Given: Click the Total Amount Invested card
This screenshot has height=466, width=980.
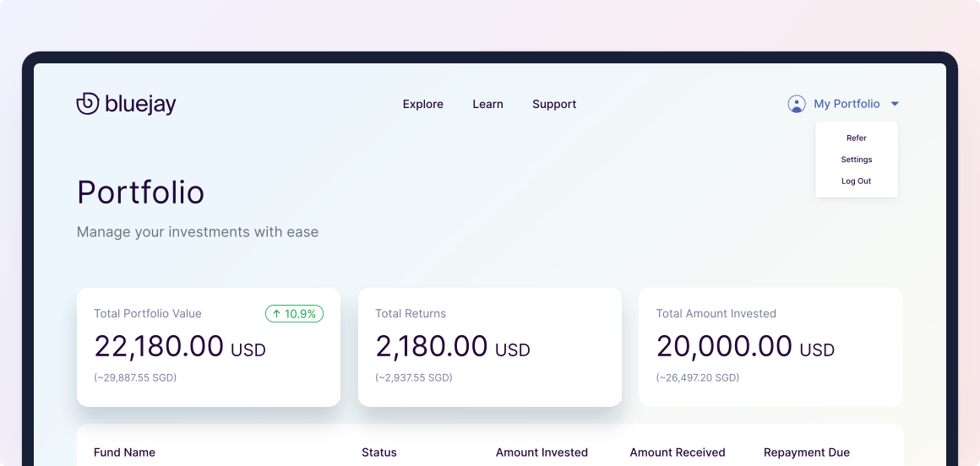Looking at the screenshot, I should click(770, 347).
